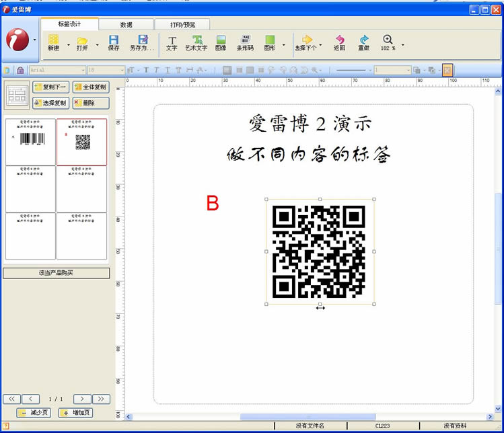
Task: Save the label with 保存 icon
Action: coord(114,43)
